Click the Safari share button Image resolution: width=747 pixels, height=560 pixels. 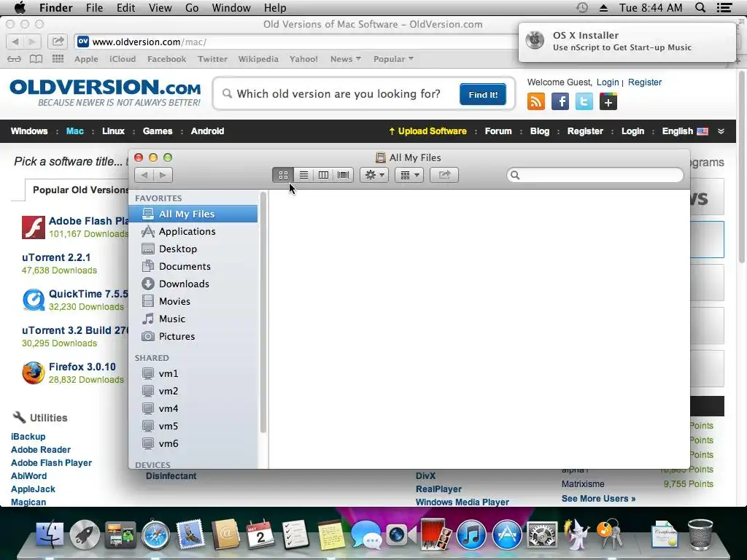pyautogui.click(x=58, y=42)
